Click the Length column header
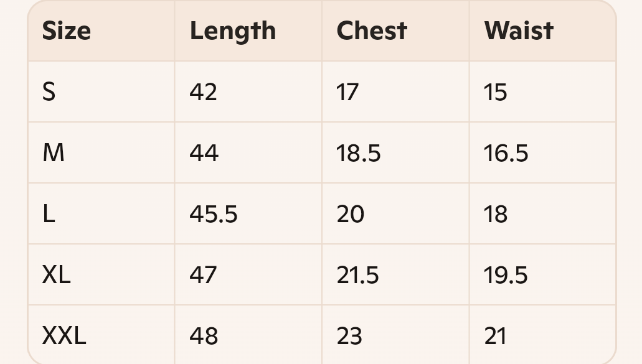The width and height of the screenshot is (642, 364). pyautogui.click(x=232, y=32)
